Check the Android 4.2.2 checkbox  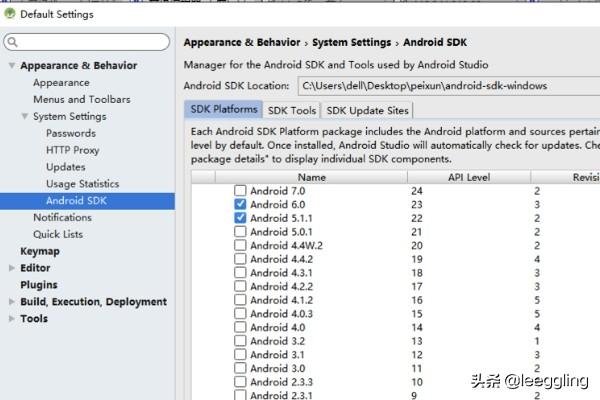pyautogui.click(x=240, y=286)
